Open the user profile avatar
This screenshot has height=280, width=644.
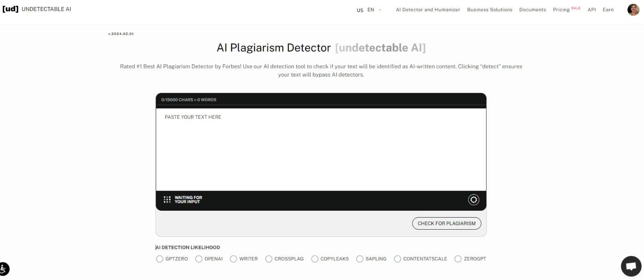[x=633, y=10]
